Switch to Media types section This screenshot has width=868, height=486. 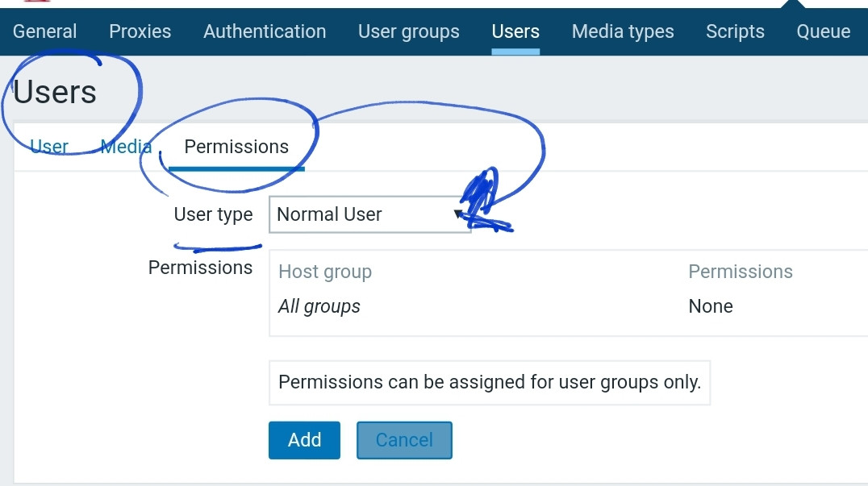(x=623, y=31)
